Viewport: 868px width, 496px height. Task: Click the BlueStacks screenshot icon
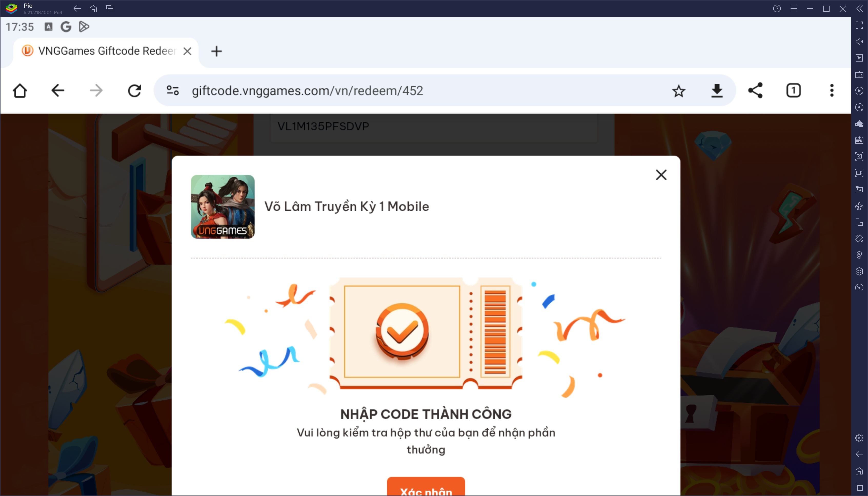859,156
